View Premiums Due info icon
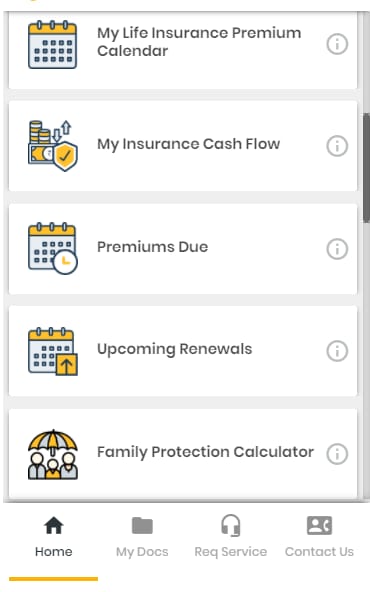 point(337,249)
